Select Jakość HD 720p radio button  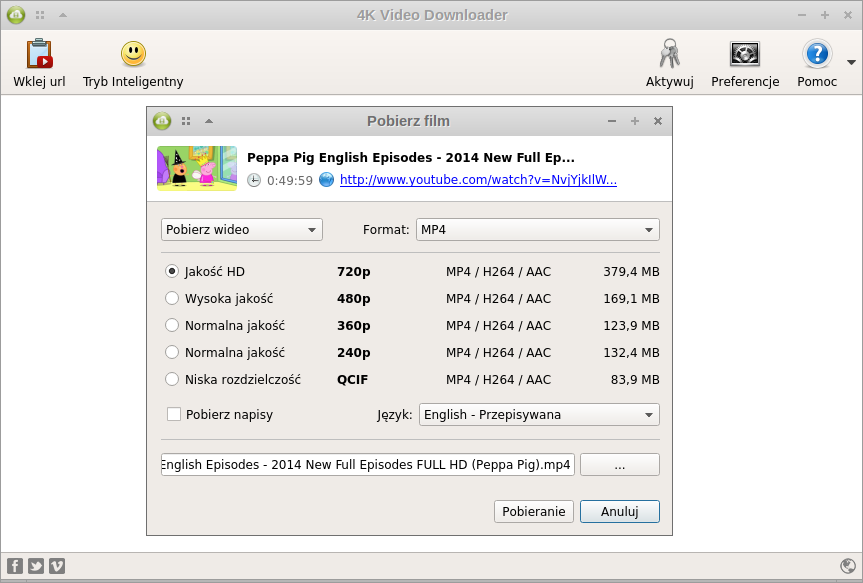point(172,271)
